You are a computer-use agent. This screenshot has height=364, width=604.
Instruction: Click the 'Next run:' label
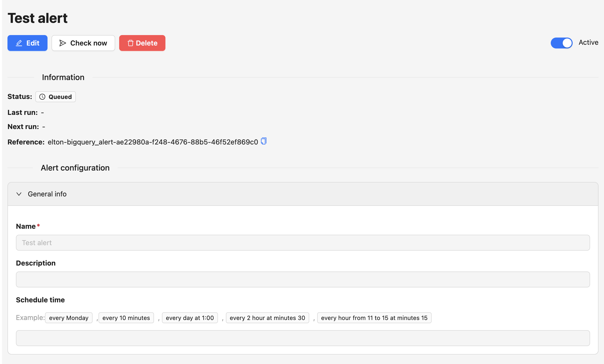[23, 127]
